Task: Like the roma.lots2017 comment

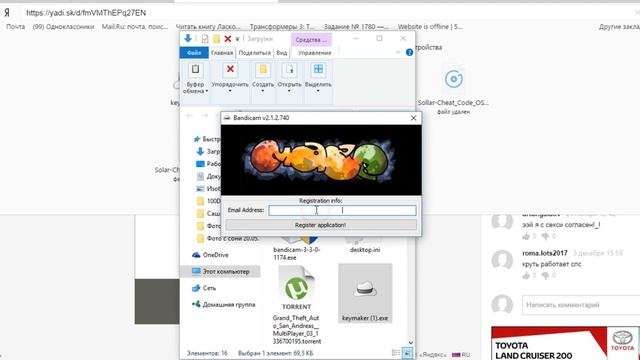Action: pos(526,276)
